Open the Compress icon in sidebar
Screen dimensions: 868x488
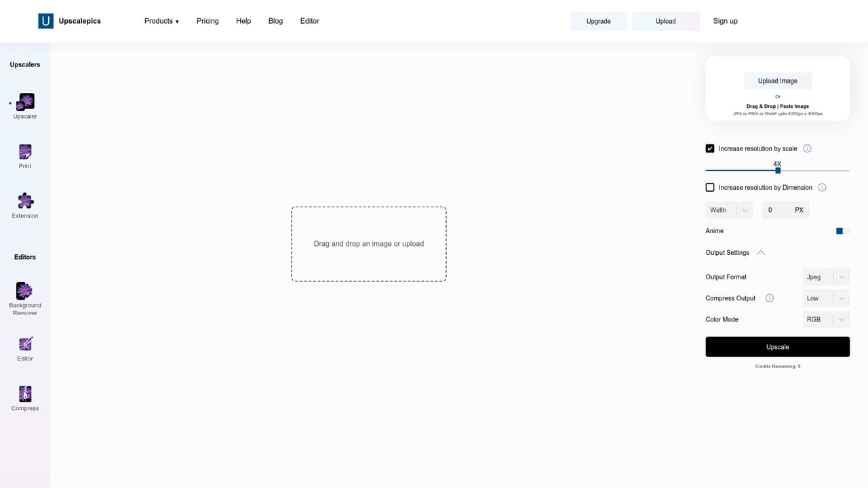pos(25,394)
